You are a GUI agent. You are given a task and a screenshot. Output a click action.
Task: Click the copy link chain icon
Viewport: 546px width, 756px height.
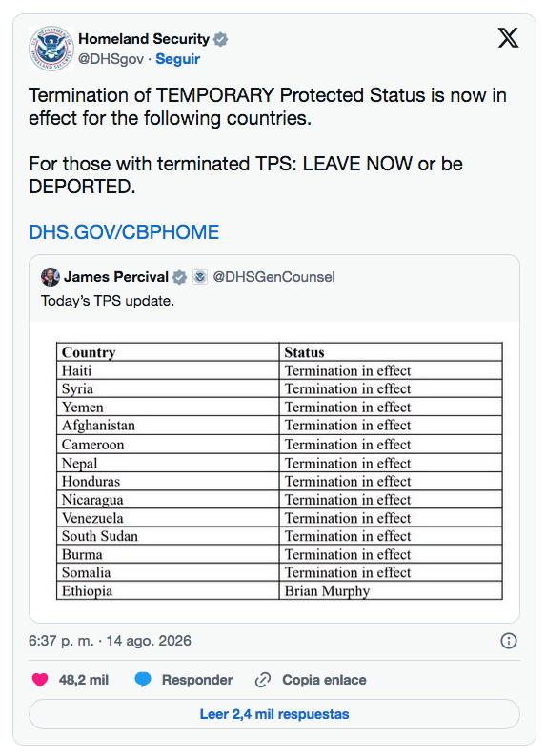click(x=263, y=680)
